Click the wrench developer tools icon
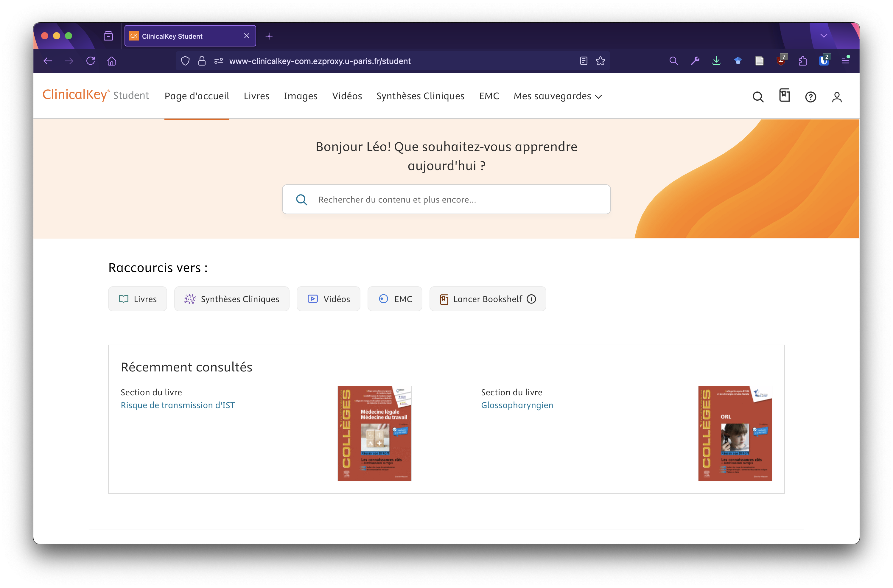The width and height of the screenshot is (893, 588). click(x=695, y=61)
